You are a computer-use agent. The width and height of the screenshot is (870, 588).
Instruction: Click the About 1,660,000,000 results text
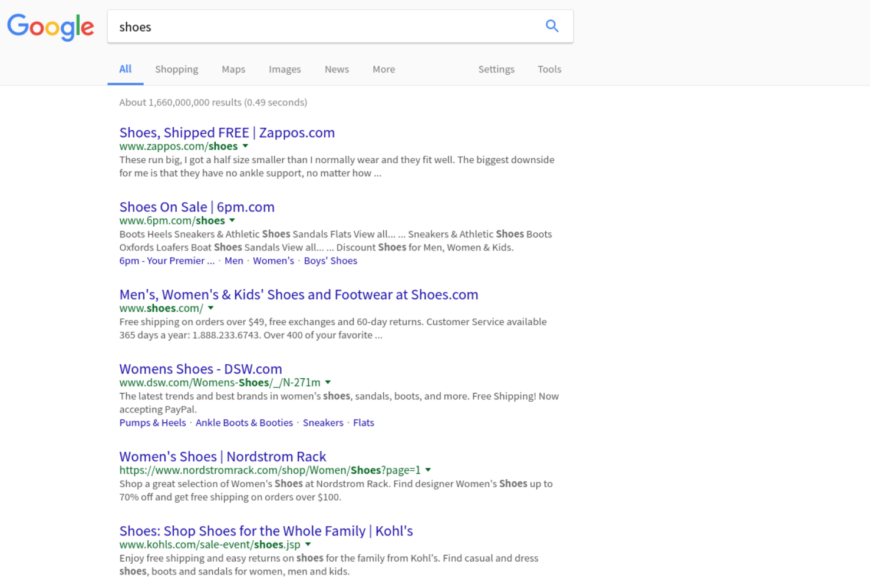pyautogui.click(x=213, y=102)
